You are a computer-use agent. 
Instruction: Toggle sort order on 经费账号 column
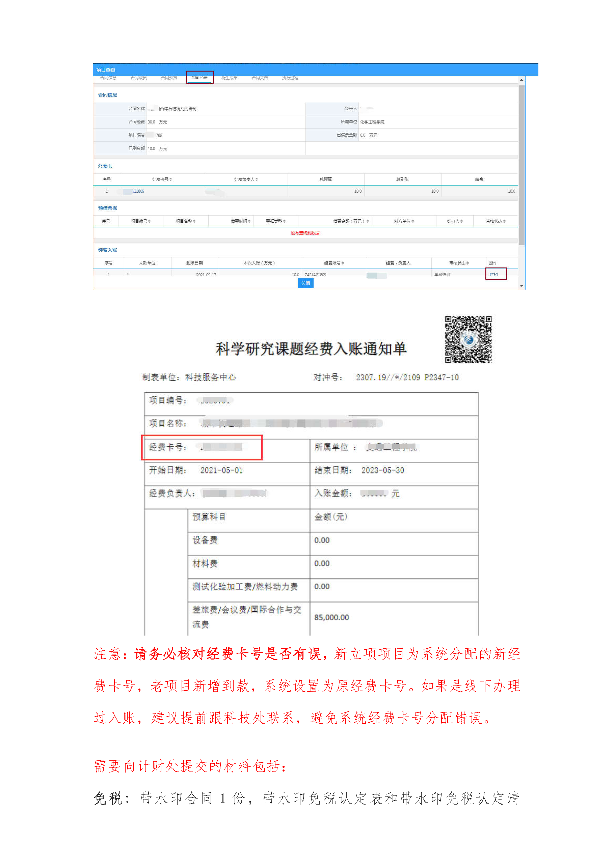coord(343,263)
